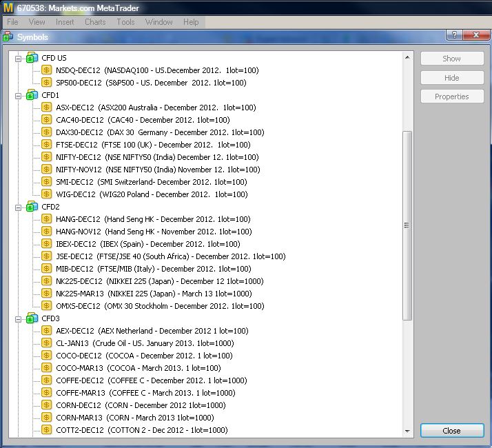The width and height of the screenshot is (492, 448).
Task: Click the symbol icon beside NSDQ-DEC12
Action: tap(46, 70)
